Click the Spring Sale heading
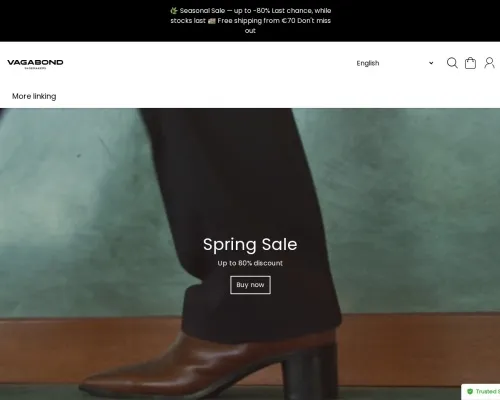Image resolution: width=500 pixels, height=400 pixels. pos(250,244)
